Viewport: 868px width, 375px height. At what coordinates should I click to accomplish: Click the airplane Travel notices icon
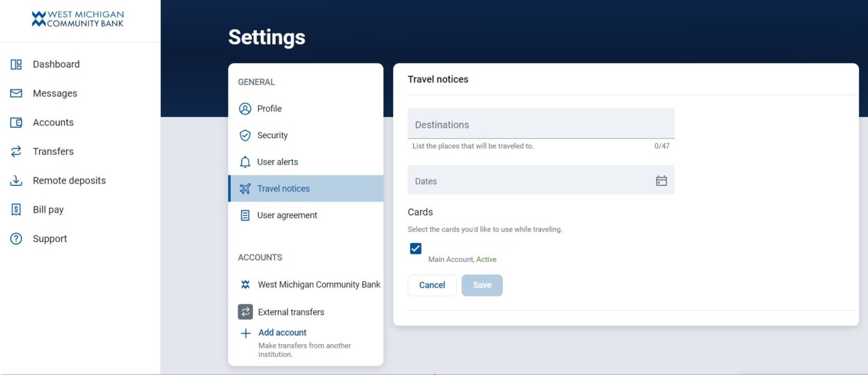coord(245,188)
